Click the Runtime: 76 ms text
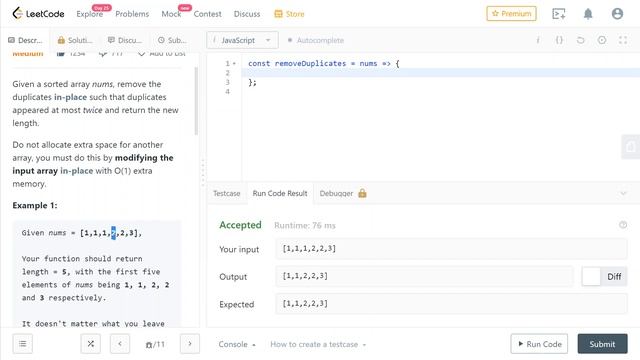 click(x=304, y=225)
